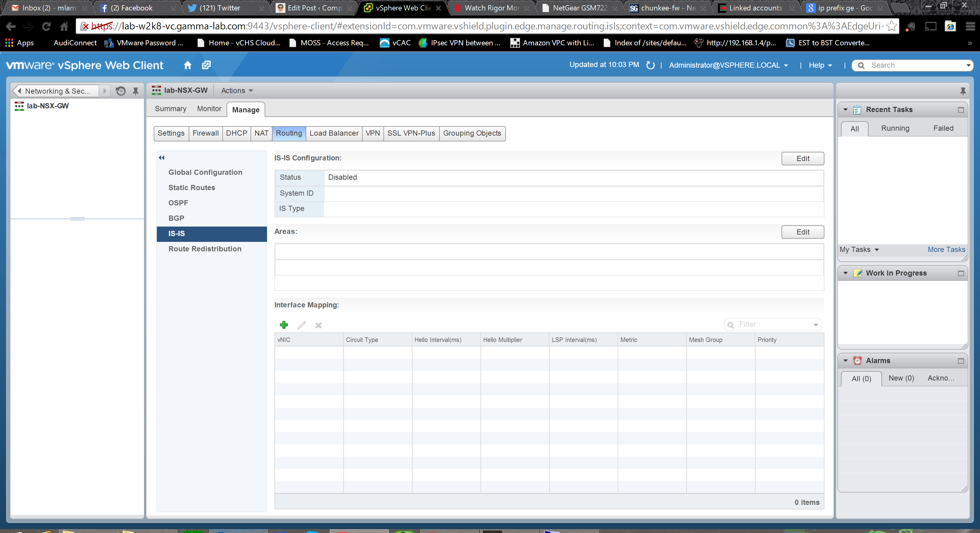Expand the Administrator@VSPHERE.LOCAL user menu
This screenshot has height=533, width=980.
[728, 65]
